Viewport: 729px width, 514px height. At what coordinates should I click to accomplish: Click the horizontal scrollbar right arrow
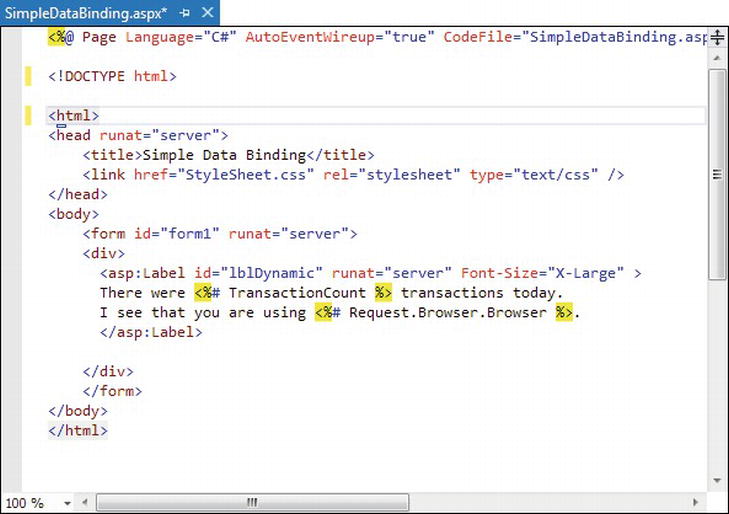click(696, 503)
